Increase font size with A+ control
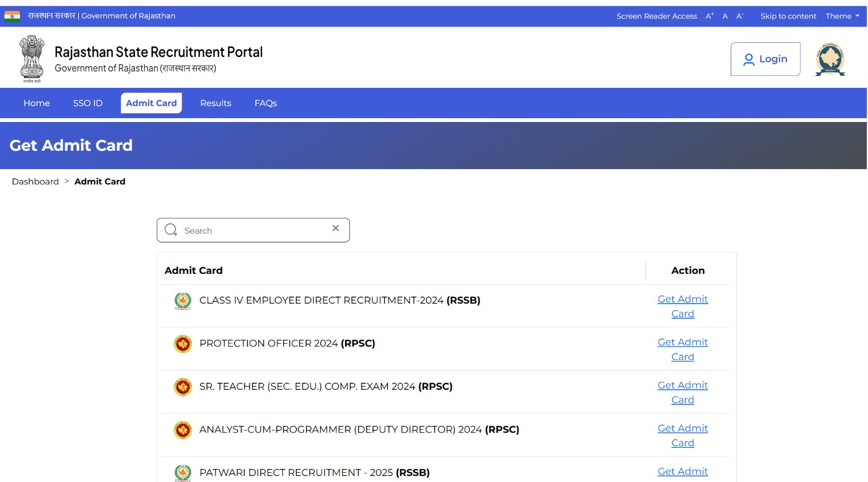This screenshot has width=868, height=482. click(x=710, y=16)
